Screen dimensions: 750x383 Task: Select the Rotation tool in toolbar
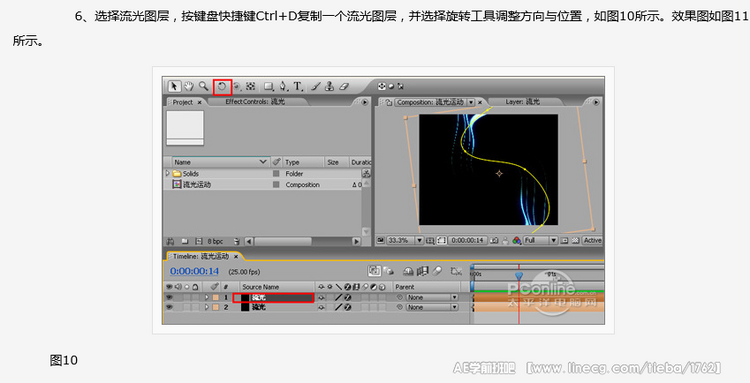click(222, 87)
